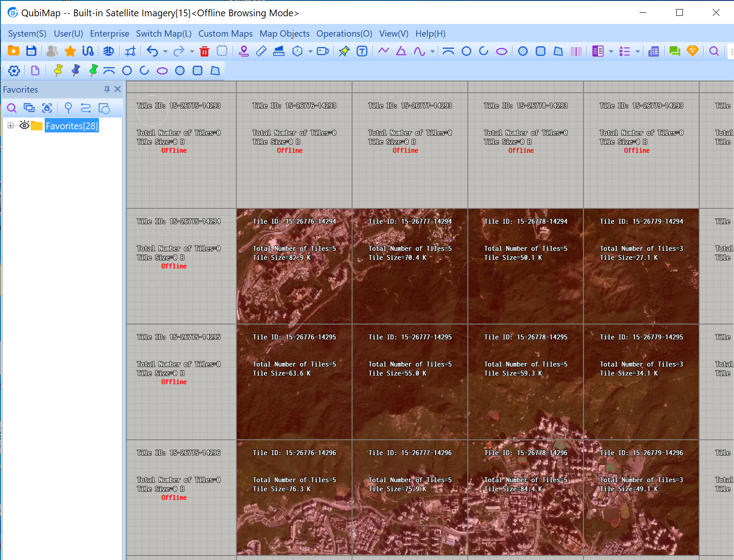
Task: Click the crop frame tool icon
Action: 130,51
